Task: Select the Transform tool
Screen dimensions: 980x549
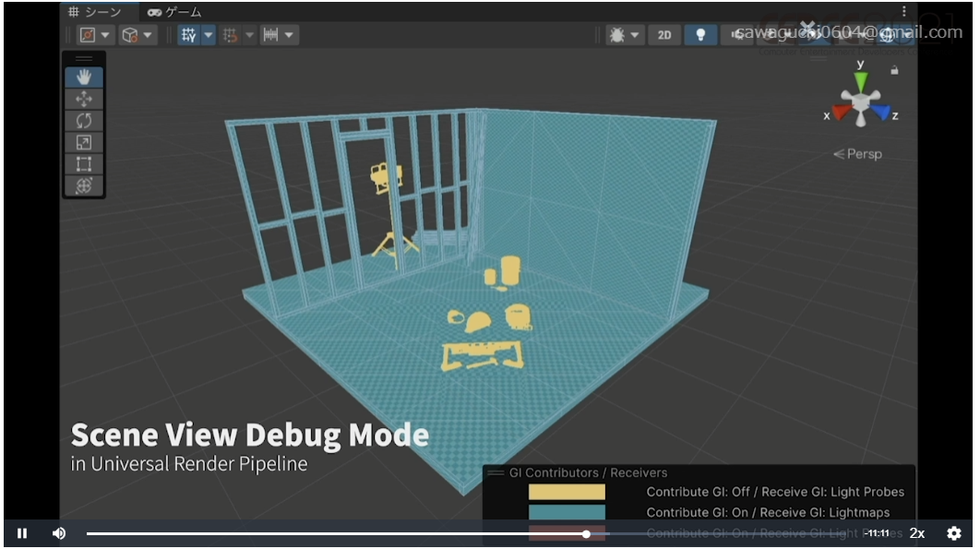Action: (84, 185)
